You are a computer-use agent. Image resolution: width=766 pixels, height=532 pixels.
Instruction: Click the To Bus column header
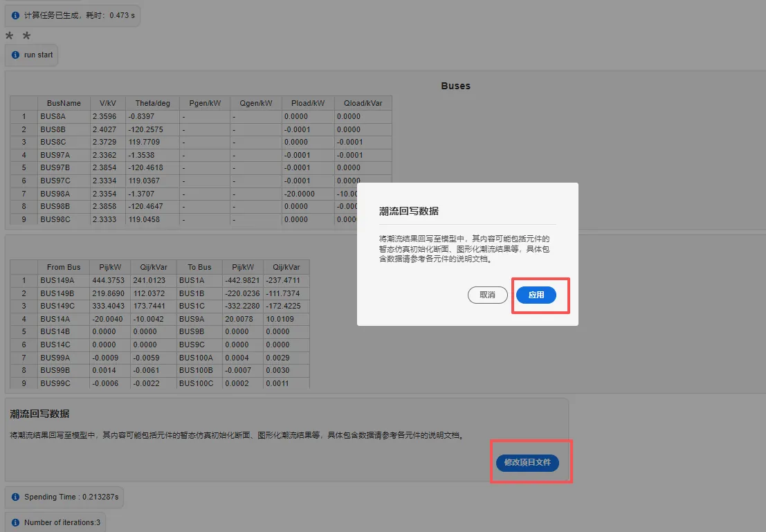[x=199, y=267]
